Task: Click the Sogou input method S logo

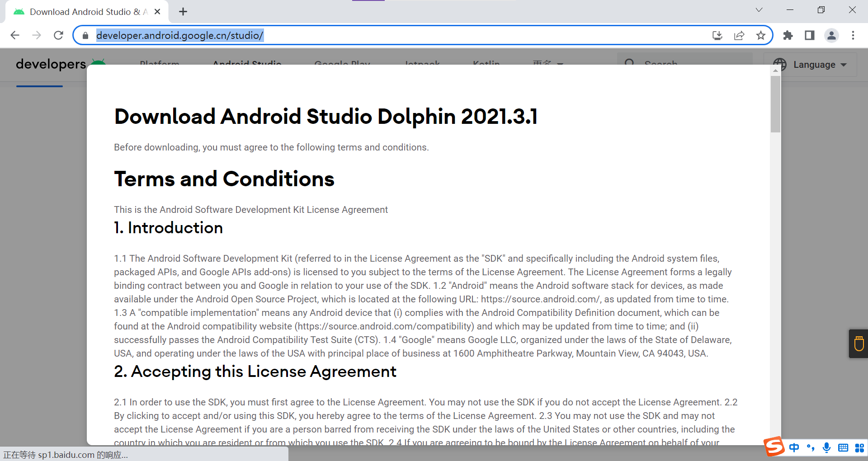Action: tap(774, 447)
